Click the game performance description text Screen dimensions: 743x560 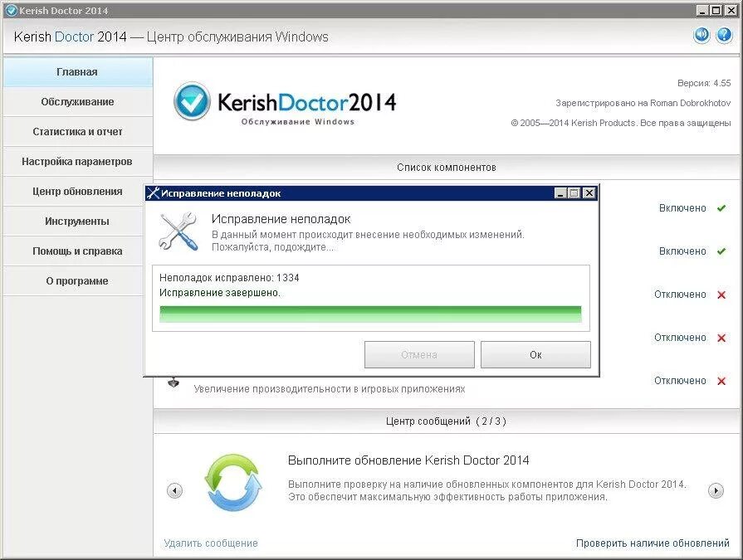pyautogui.click(x=330, y=389)
